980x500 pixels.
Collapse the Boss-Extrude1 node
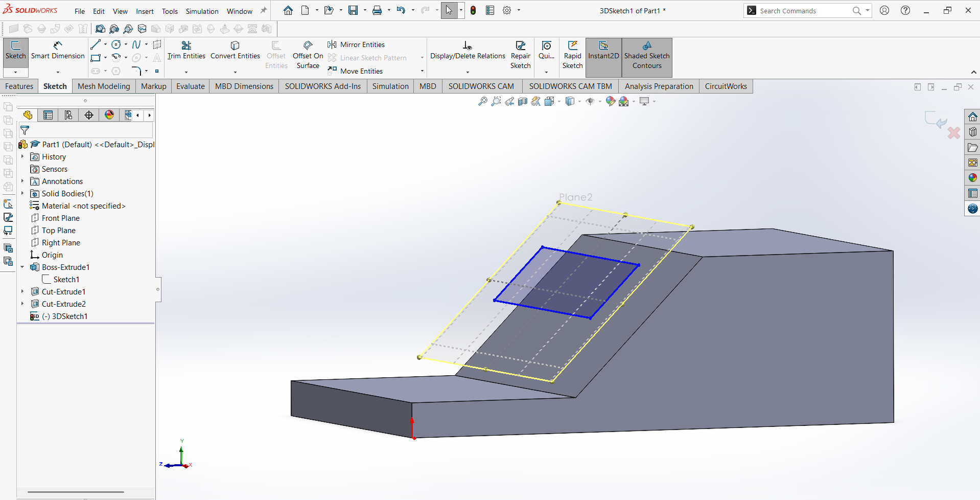(x=22, y=267)
